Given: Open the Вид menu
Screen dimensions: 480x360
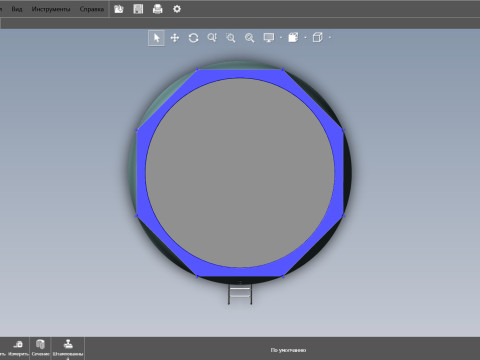Looking at the screenshot, I should 17,9.
